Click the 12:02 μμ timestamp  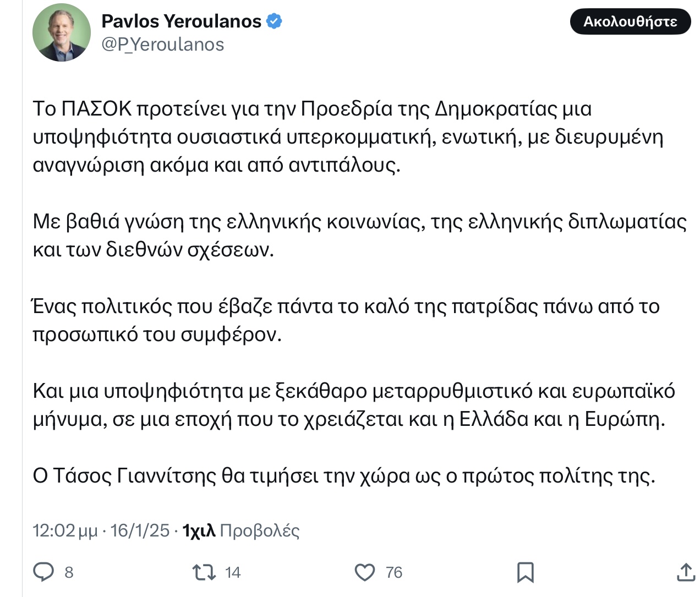click(x=65, y=530)
